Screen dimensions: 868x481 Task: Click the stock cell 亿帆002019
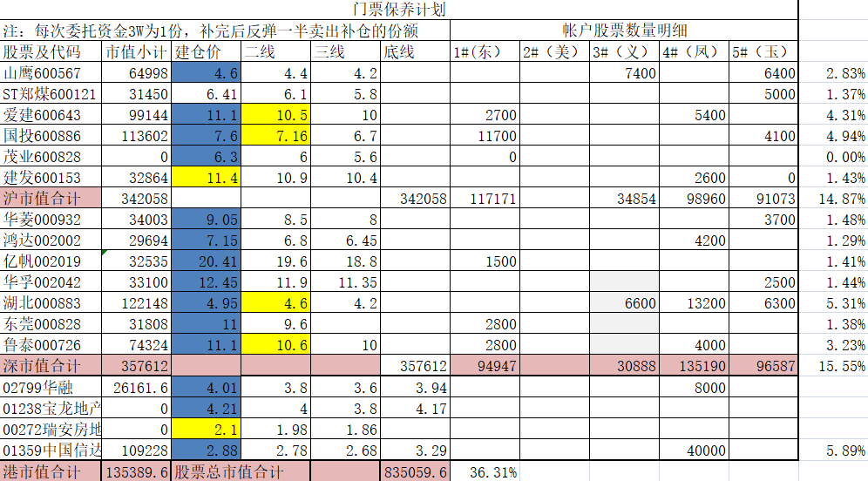tap(51, 261)
